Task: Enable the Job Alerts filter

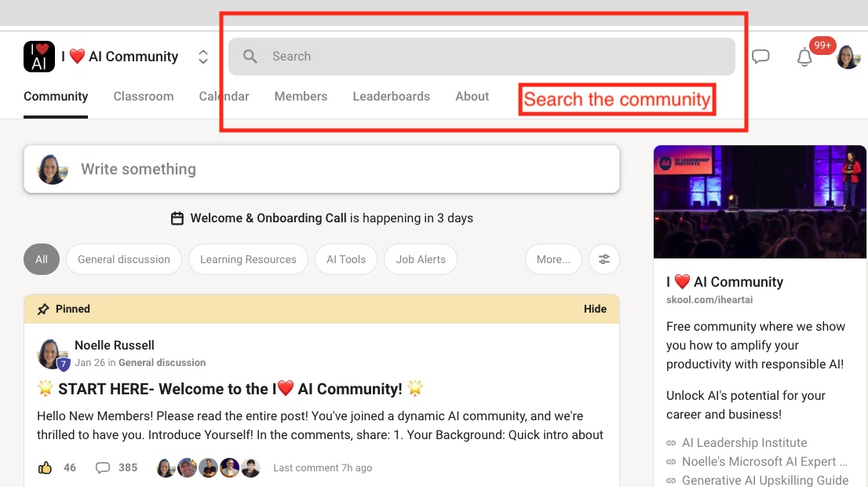Action: [x=420, y=259]
